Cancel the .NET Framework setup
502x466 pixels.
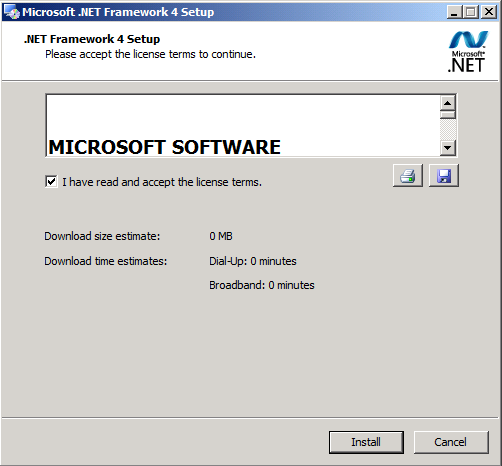pos(451,442)
